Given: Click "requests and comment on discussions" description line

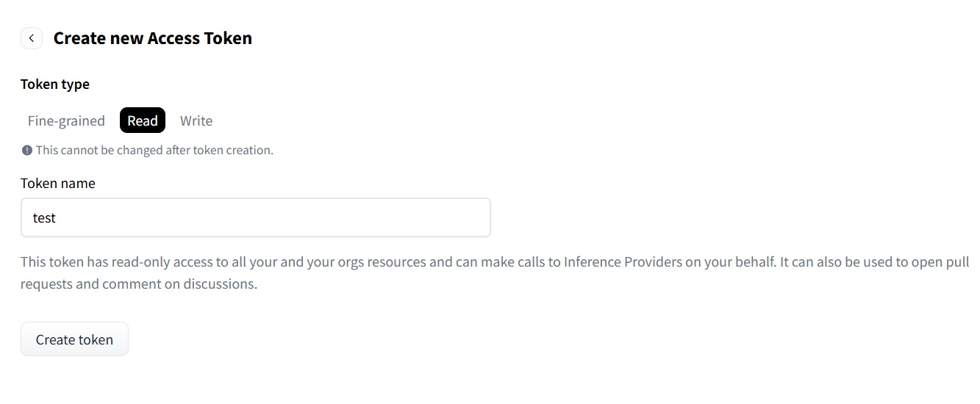Looking at the screenshot, I should pyautogui.click(x=139, y=284).
